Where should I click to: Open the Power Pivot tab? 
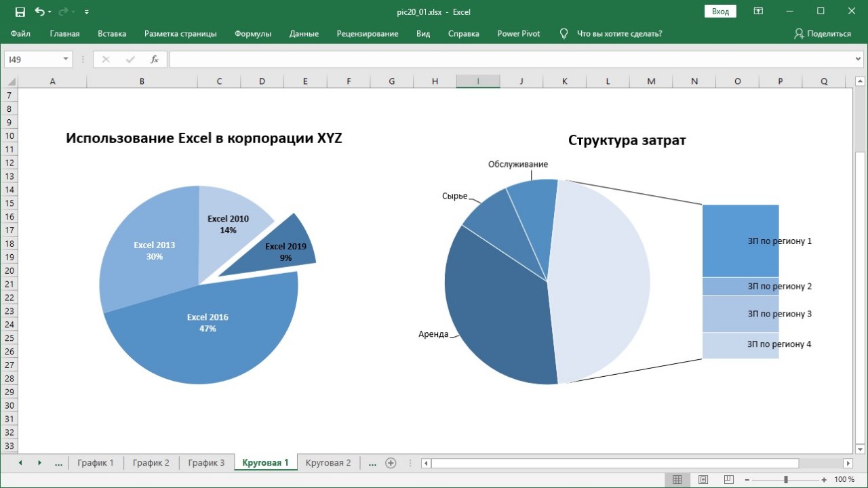coord(519,33)
